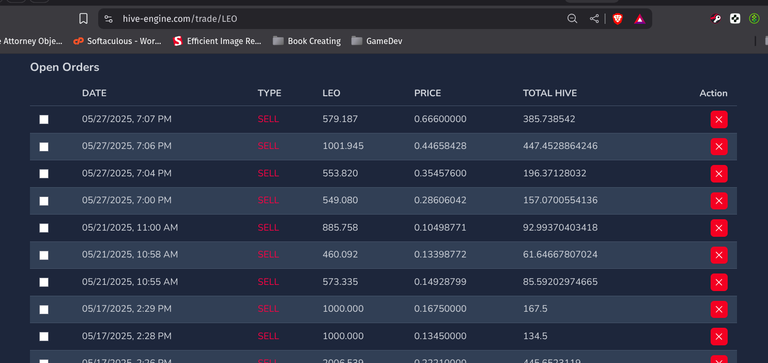Click the zoom magnifier icon in address bar

click(x=572, y=19)
